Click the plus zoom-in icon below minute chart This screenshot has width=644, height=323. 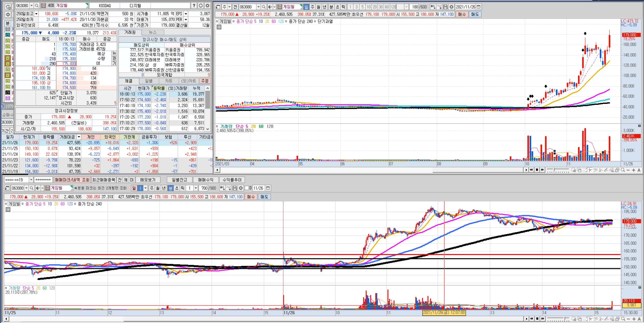634,319
